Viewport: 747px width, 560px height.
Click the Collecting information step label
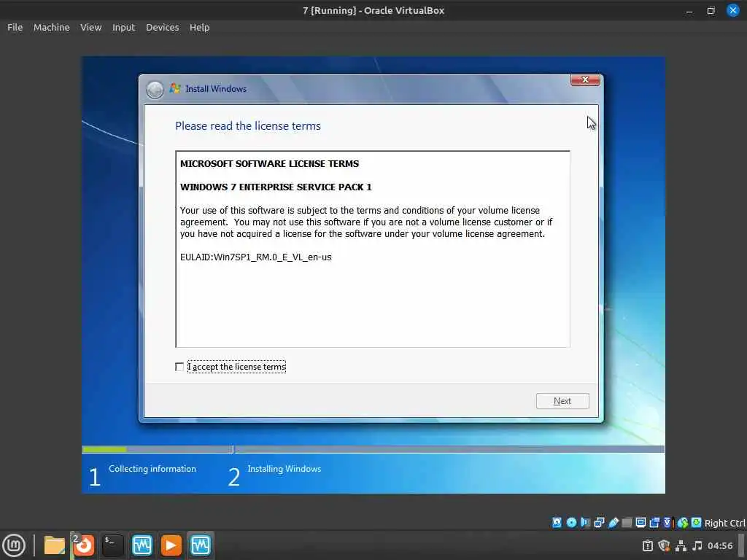click(x=152, y=469)
